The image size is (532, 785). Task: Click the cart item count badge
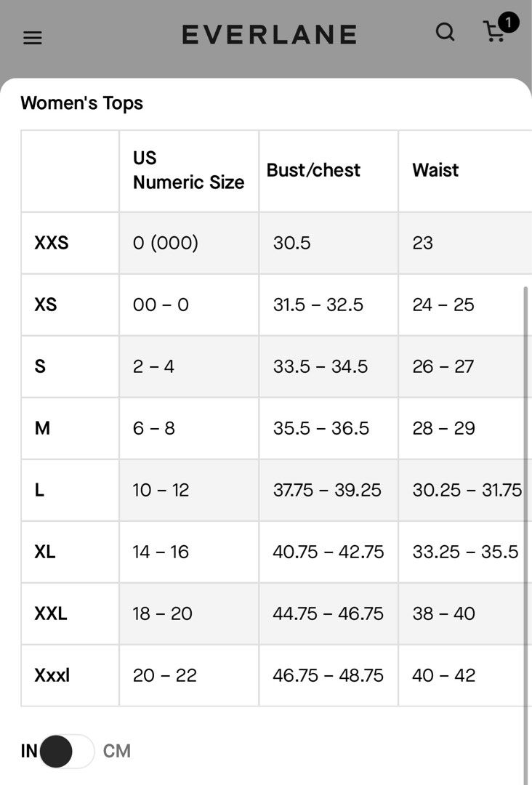click(x=509, y=23)
